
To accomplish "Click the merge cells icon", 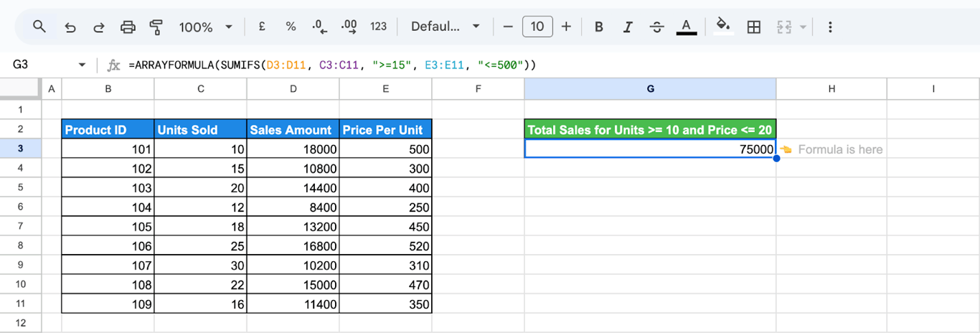I will pyautogui.click(x=783, y=27).
